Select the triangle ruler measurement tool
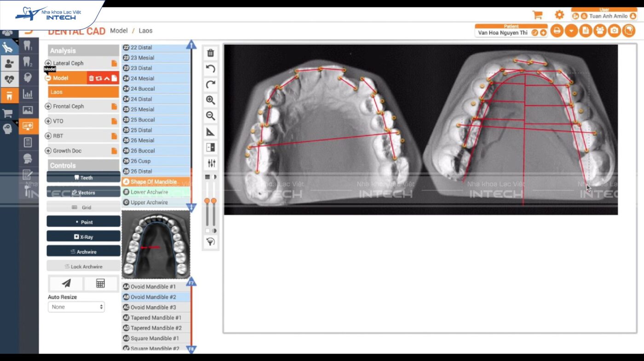Image resolution: width=644 pixels, height=361 pixels. [211, 132]
